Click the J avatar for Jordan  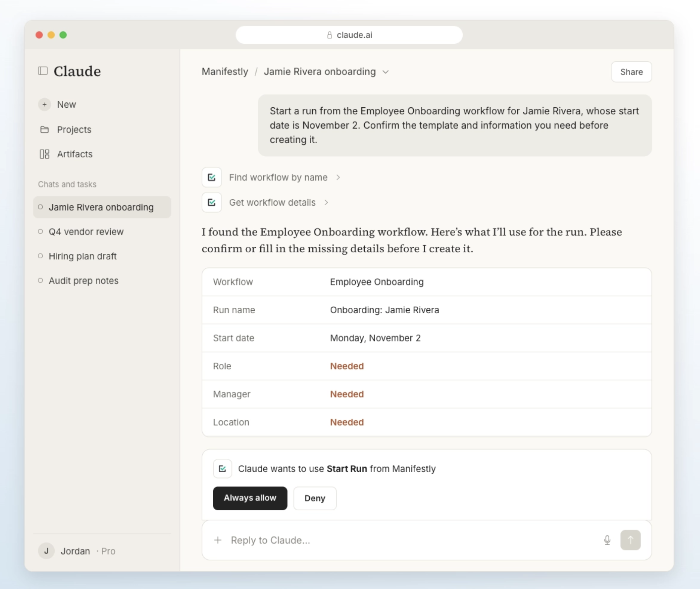coord(46,551)
